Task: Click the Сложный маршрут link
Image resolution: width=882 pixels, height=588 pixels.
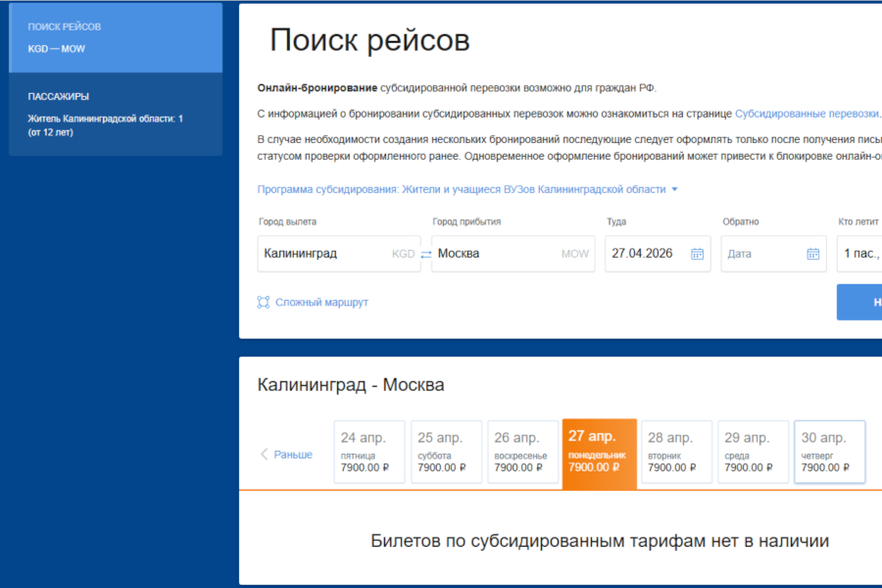Action: (321, 303)
